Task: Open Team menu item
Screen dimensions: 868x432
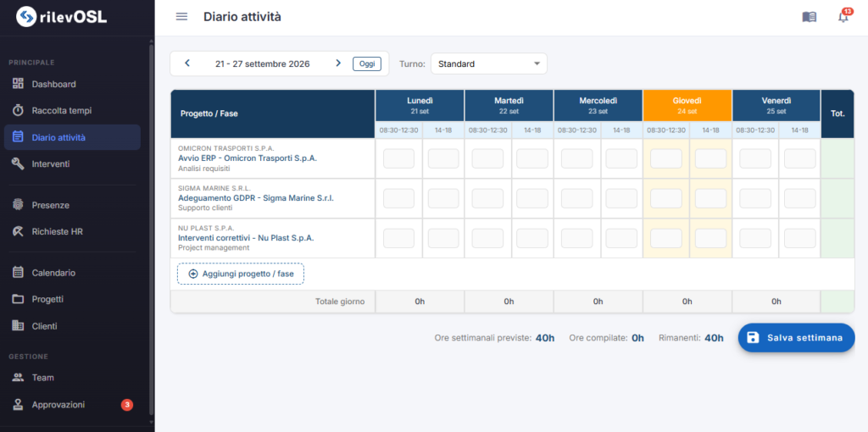Action: click(72, 378)
